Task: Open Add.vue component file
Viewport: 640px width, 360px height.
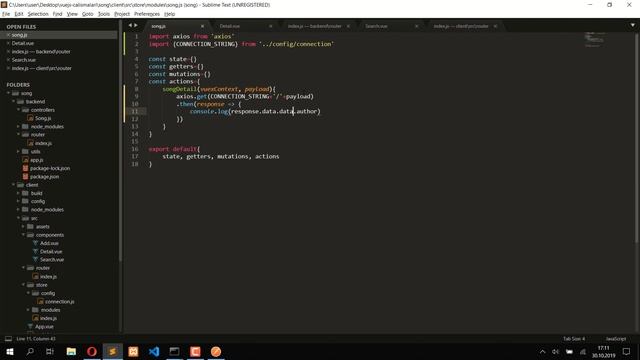Action: coord(49,243)
